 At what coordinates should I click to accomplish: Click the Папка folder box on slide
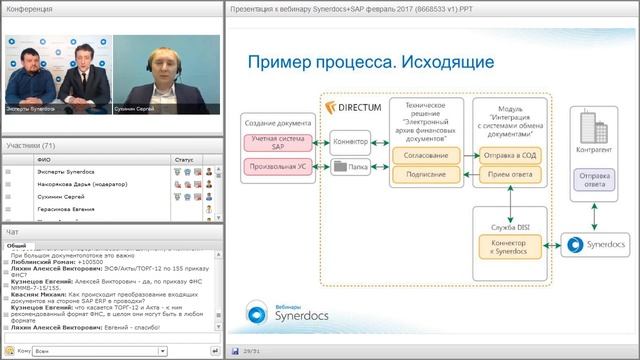pos(350,167)
